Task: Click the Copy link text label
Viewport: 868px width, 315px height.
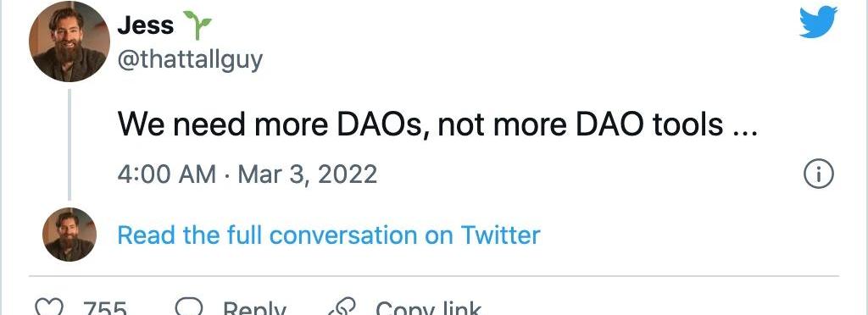Action: (428, 308)
